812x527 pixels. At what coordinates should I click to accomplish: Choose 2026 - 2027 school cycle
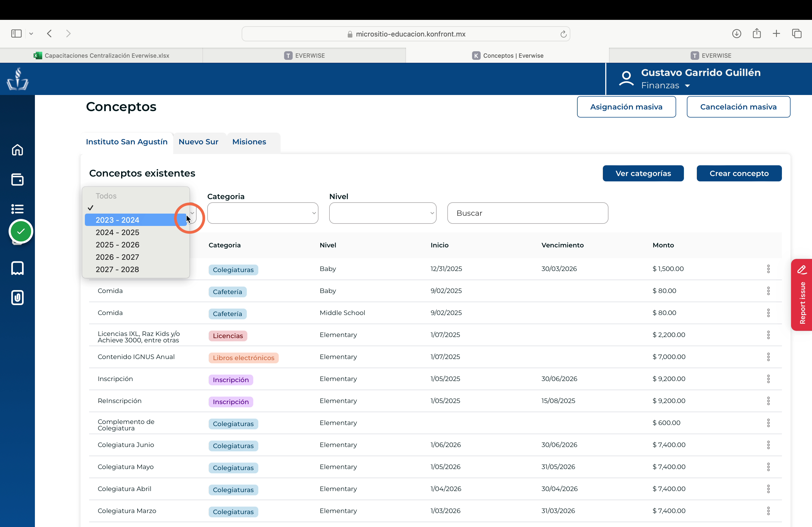tap(136, 257)
